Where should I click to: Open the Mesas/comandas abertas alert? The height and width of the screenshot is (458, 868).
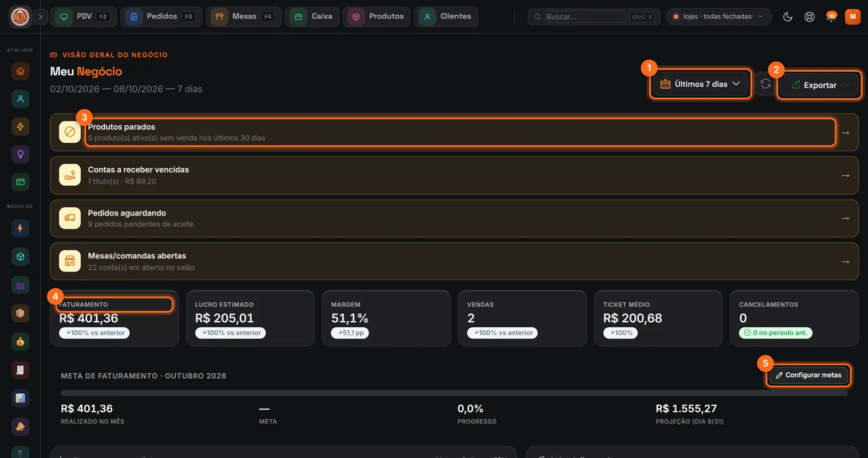454,262
